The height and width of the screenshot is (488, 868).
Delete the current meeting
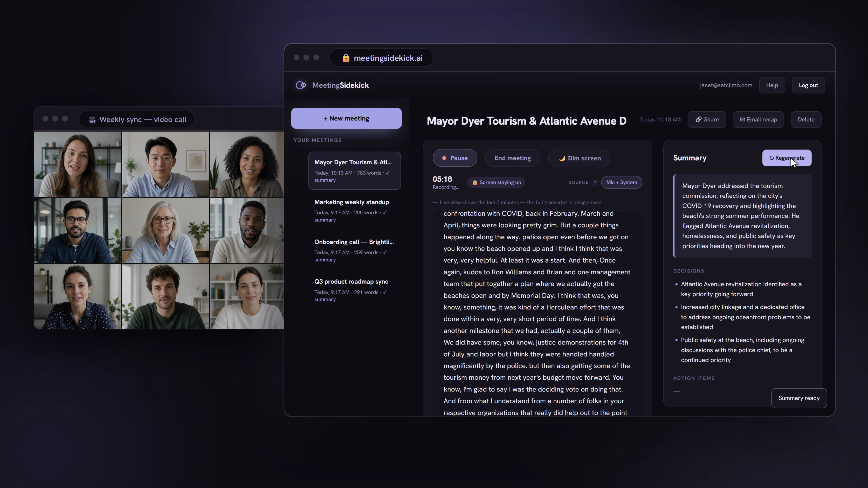[x=806, y=120]
